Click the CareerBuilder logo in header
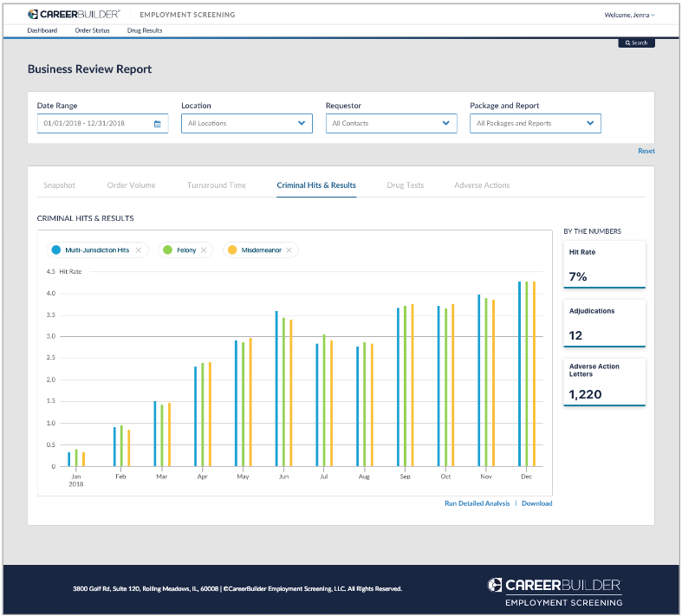This screenshot has width=682, height=616. pos(74,15)
